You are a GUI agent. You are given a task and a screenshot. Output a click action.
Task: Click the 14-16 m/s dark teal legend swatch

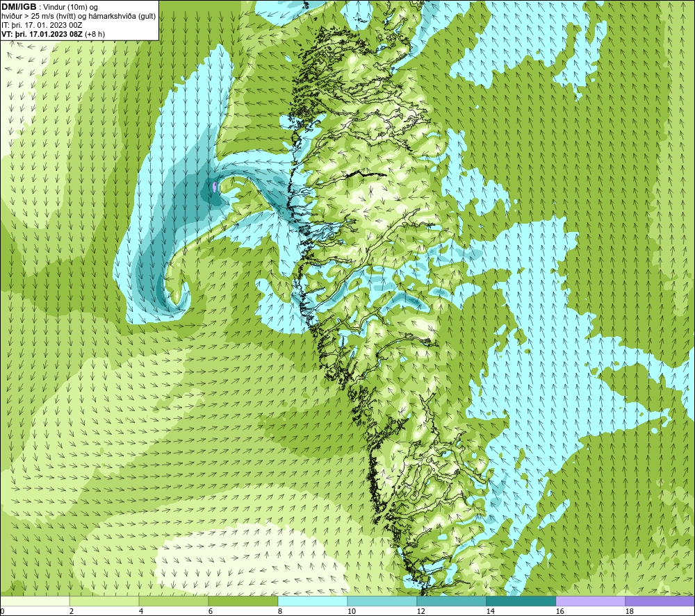click(x=521, y=601)
